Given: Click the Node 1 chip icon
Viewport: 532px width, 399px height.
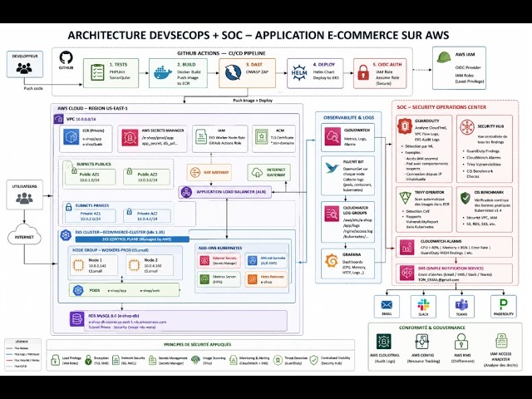Looking at the screenshot, I should click(x=78, y=265).
